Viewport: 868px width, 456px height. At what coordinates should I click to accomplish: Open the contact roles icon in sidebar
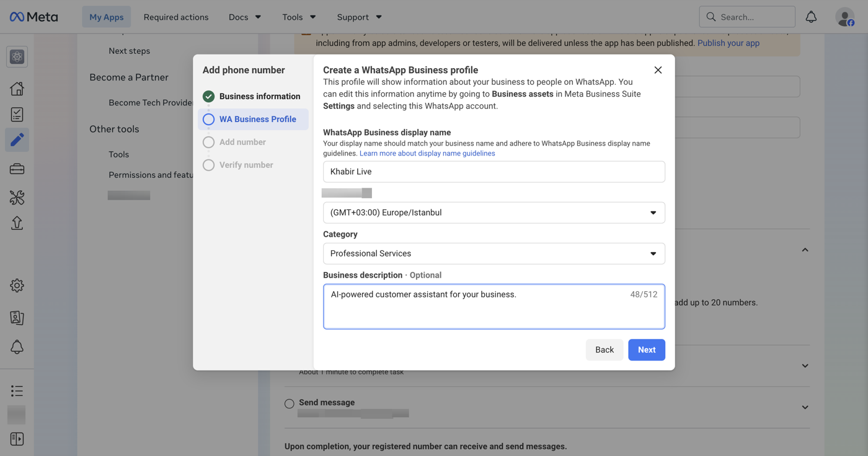click(x=17, y=318)
